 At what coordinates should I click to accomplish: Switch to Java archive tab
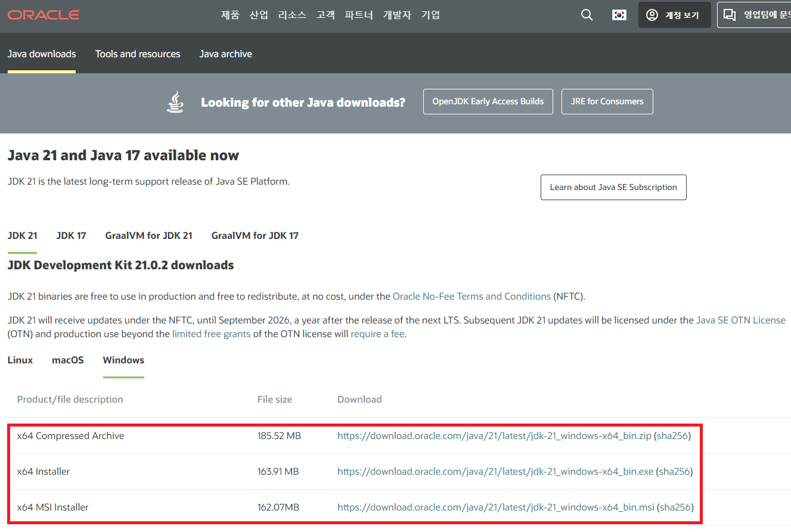(x=225, y=54)
